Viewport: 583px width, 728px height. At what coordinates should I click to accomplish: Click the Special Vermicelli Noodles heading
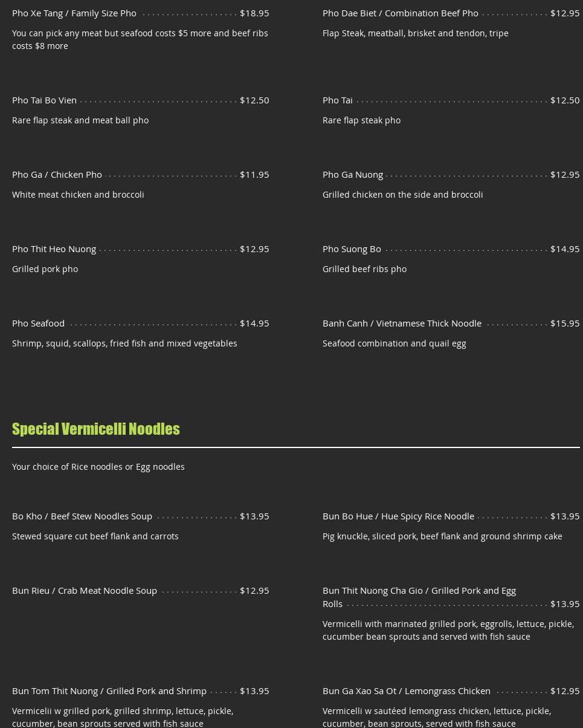click(x=95, y=429)
